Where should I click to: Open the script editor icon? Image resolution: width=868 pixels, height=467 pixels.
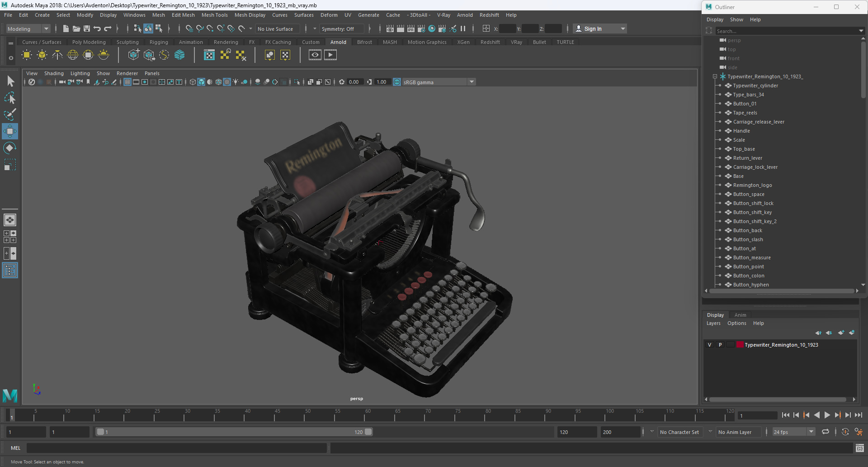tap(860, 448)
